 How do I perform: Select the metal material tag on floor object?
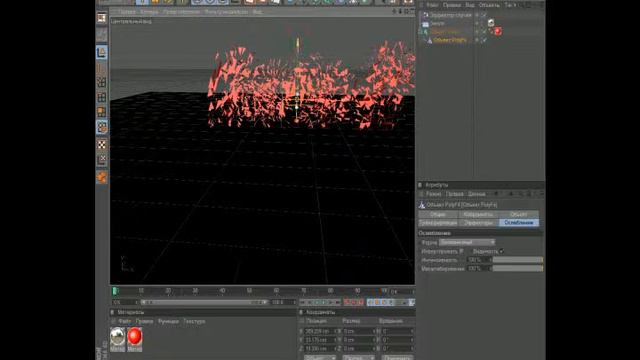(x=491, y=23)
